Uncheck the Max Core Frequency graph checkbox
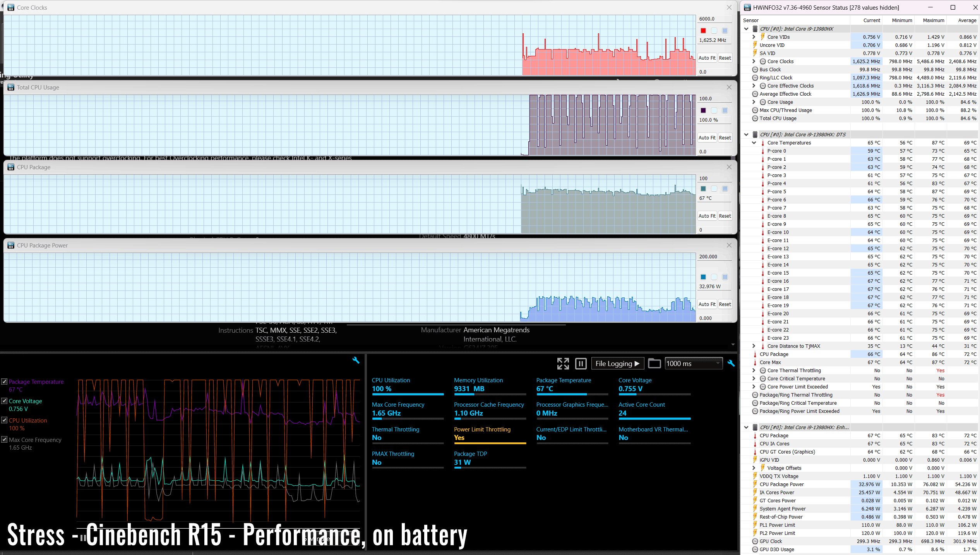 coord(4,440)
